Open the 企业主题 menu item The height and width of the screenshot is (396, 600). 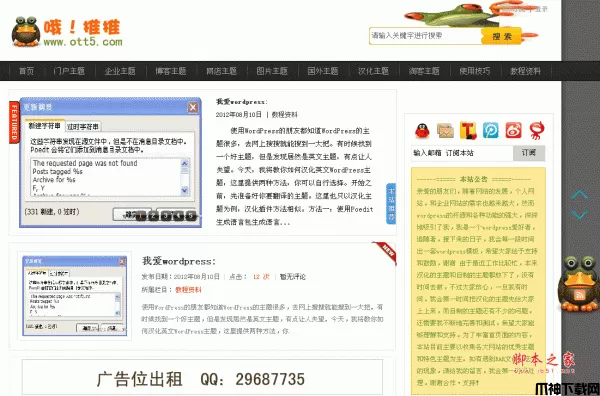coord(120,71)
